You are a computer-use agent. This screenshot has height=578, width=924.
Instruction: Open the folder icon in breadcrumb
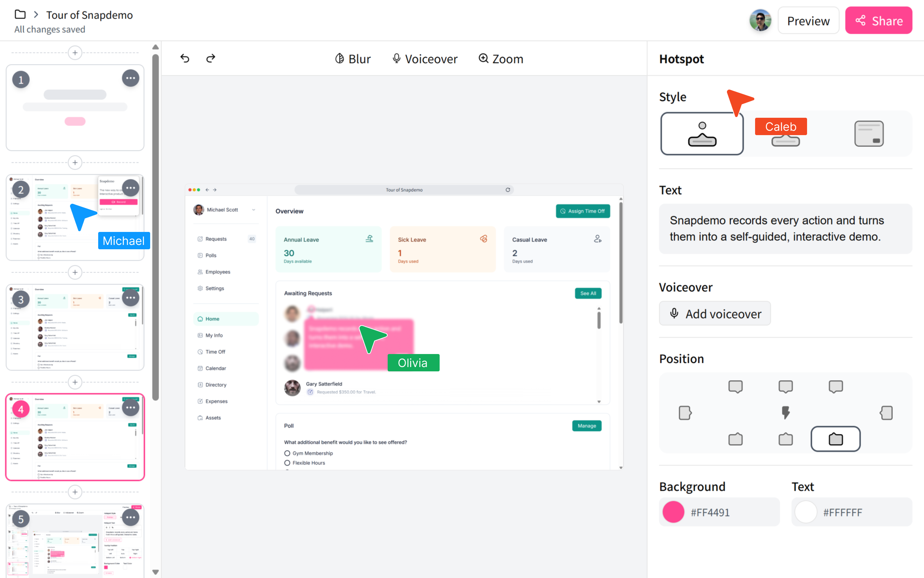[20, 14]
